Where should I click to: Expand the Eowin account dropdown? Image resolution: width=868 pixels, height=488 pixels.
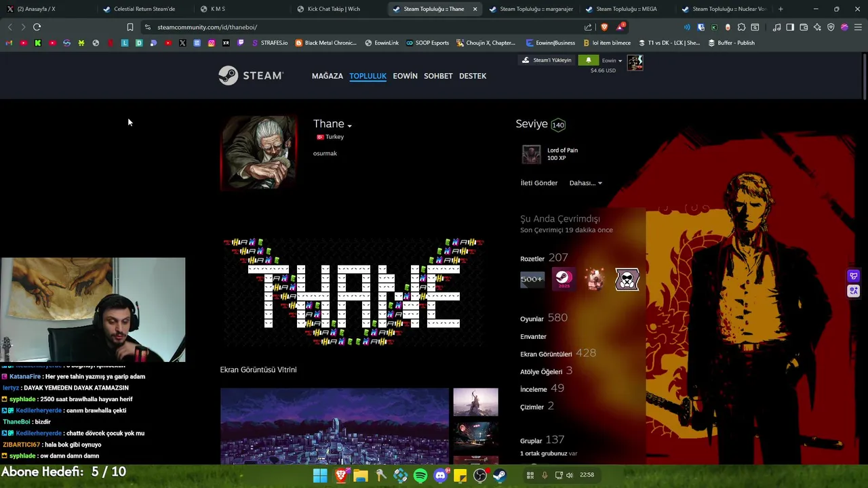pos(612,60)
